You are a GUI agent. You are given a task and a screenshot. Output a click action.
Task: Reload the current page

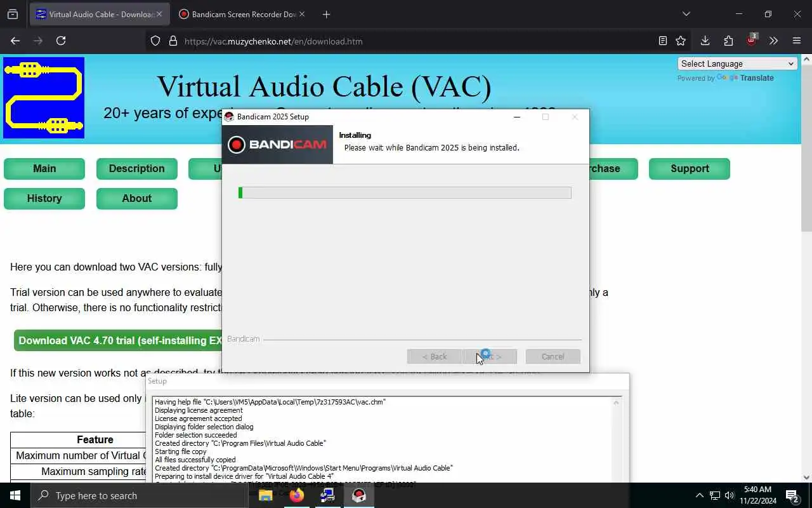[61, 41]
